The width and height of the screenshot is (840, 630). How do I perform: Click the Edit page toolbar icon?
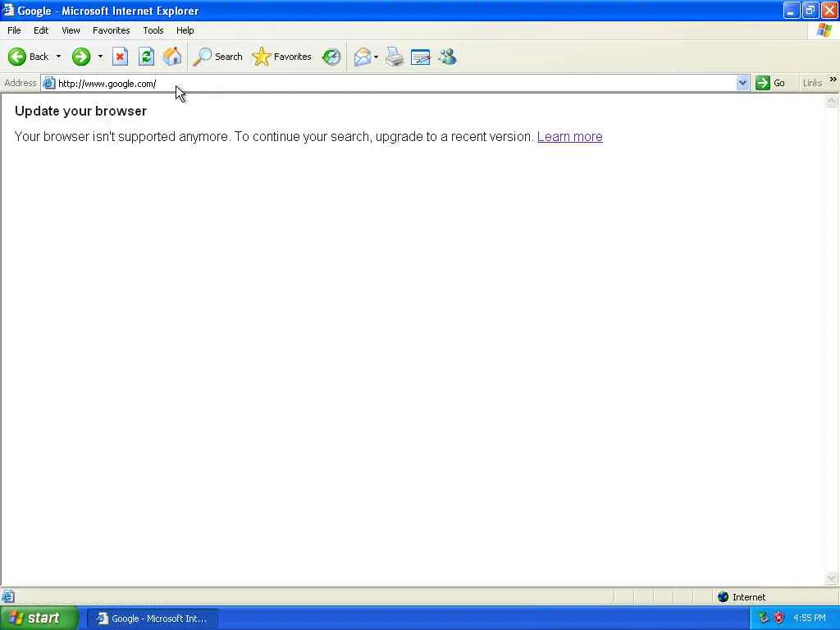[421, 57]
